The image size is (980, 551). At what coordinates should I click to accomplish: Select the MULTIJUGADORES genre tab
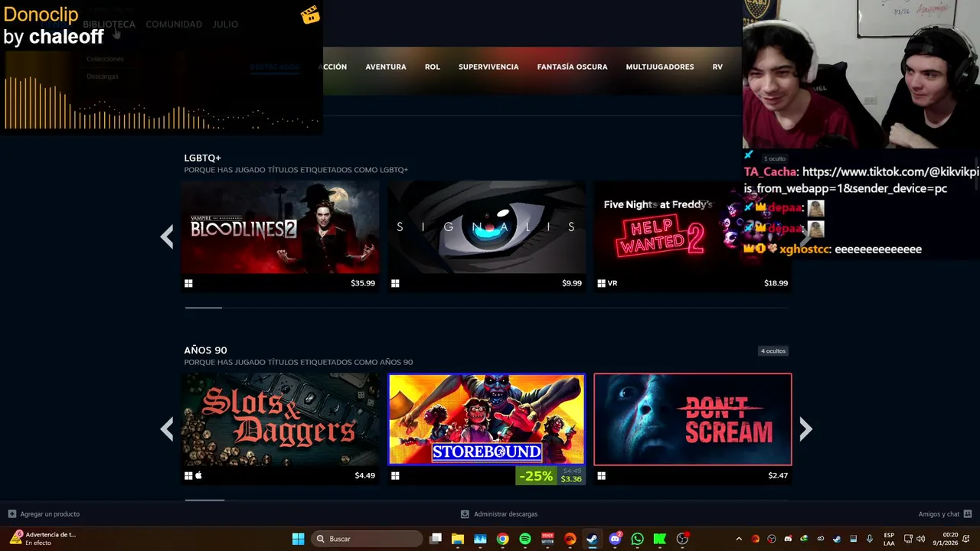click(x=660, y=67)
